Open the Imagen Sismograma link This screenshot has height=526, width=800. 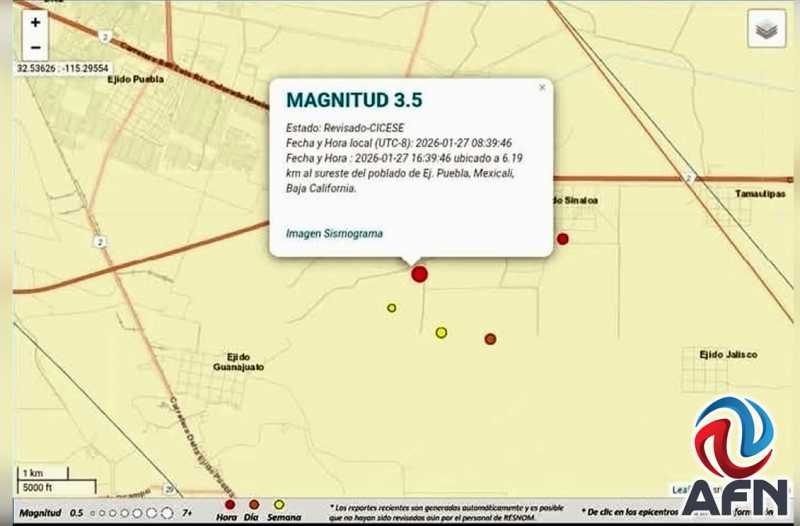pyautogui.click(x=334, y=233)
